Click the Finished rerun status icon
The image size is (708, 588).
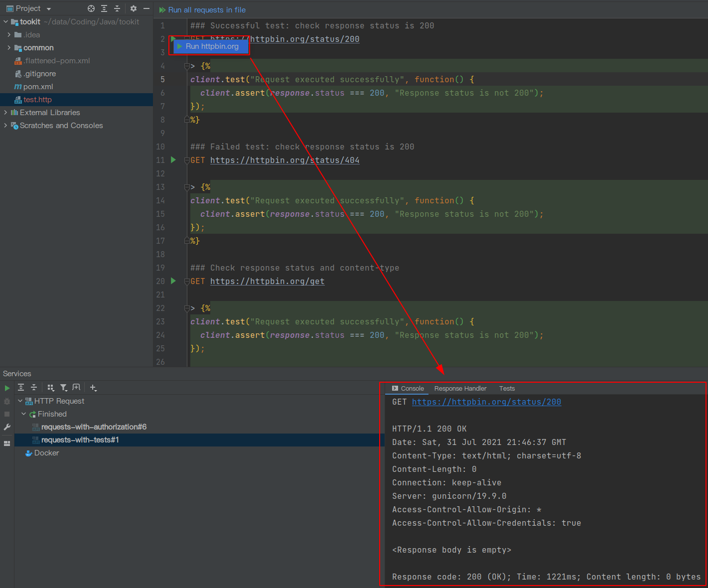[32, 414]
